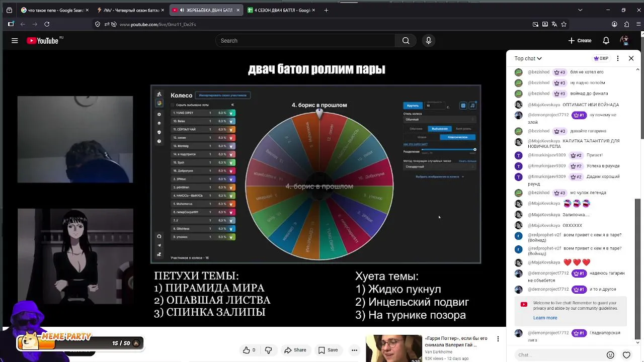Bookmark this page with the star
Screen dimensions: 644x362
click(564, 24)
